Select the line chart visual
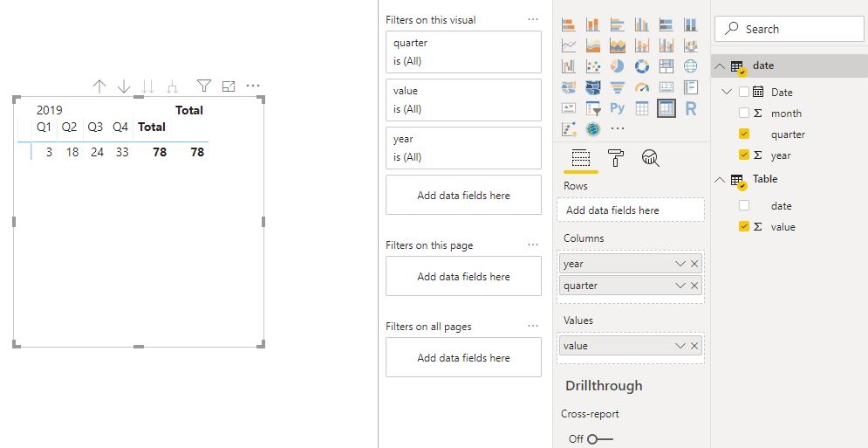Screen dimensions: 868x448 569,45
